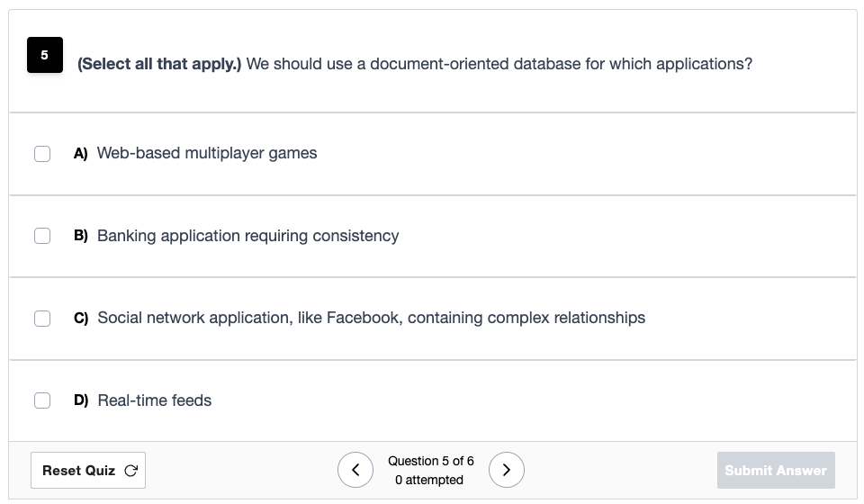Select the text 'Web-based multiplayer games'
This screenshot has height=504, width=864.
point(207,153)
